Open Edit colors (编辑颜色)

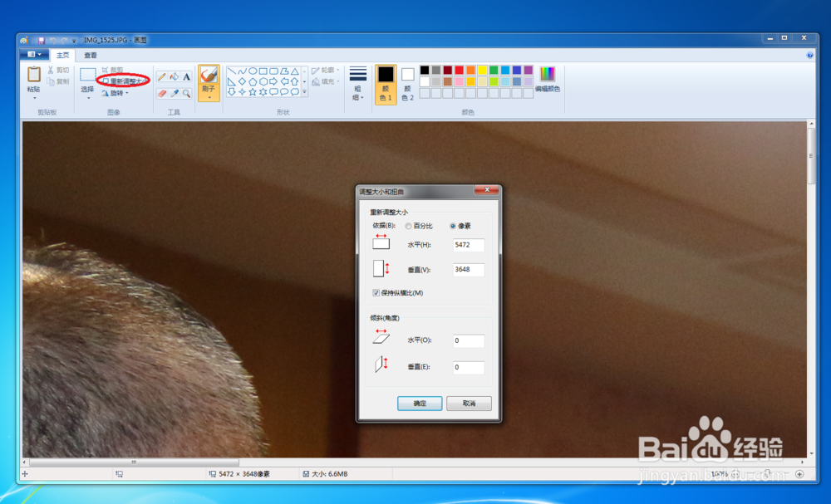coord(548,80)
